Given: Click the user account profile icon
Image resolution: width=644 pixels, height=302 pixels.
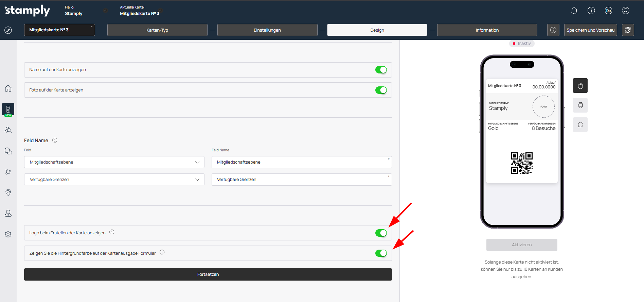Looking at the screenshot, I should tap(625, 11).
